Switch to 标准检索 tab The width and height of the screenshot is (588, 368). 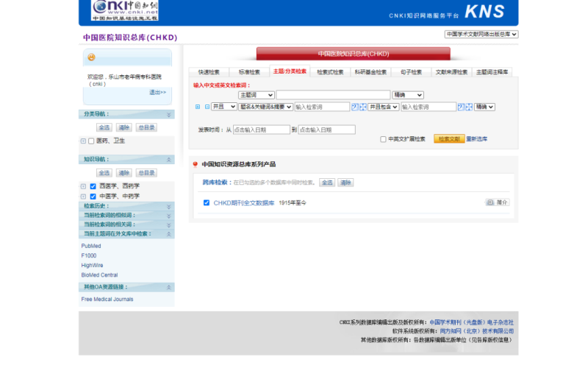(249, 72)
